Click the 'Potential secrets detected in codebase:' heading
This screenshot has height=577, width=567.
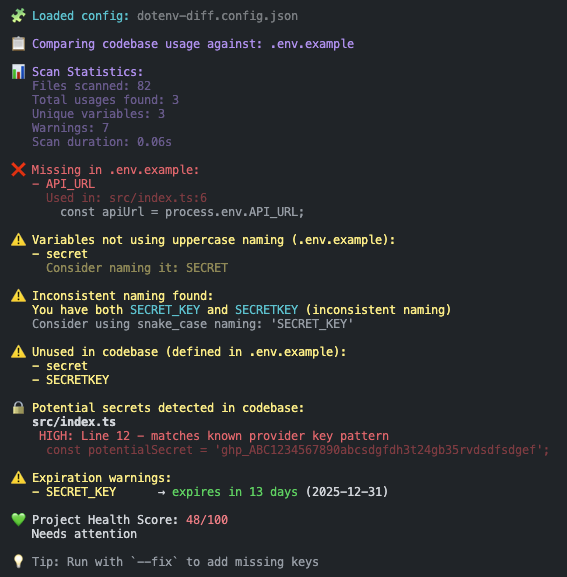pyautogui.click(x=168, y=408)
